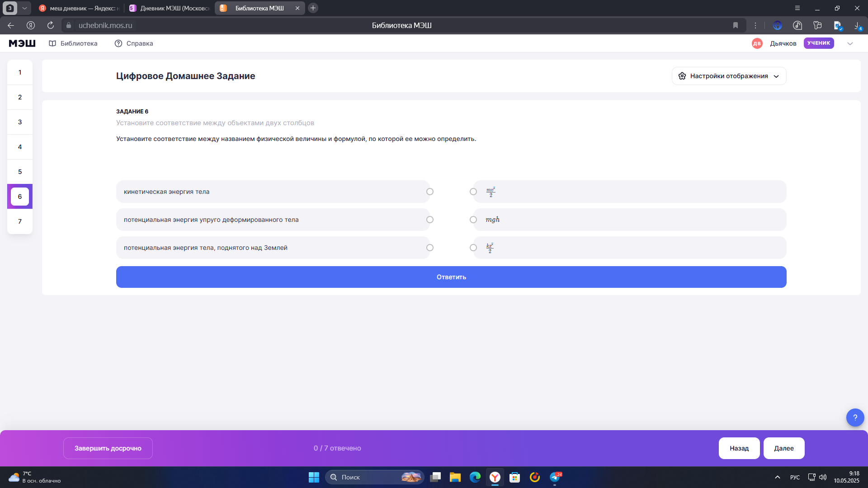Go to task 2

20,97
